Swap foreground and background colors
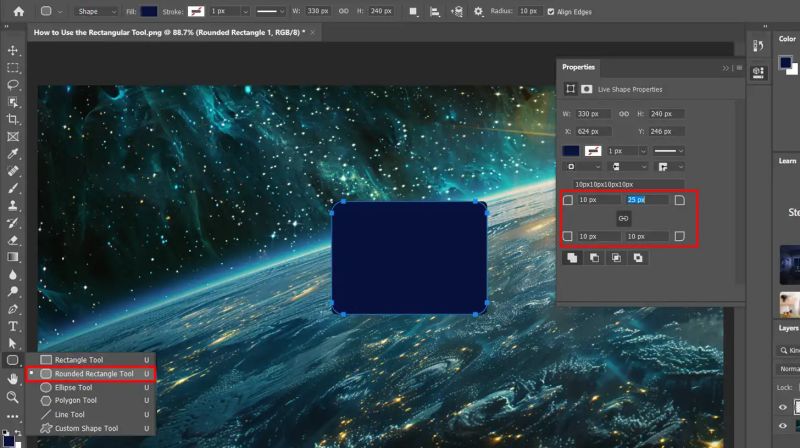This screenshot has height=448, width=800. (17, 433)
